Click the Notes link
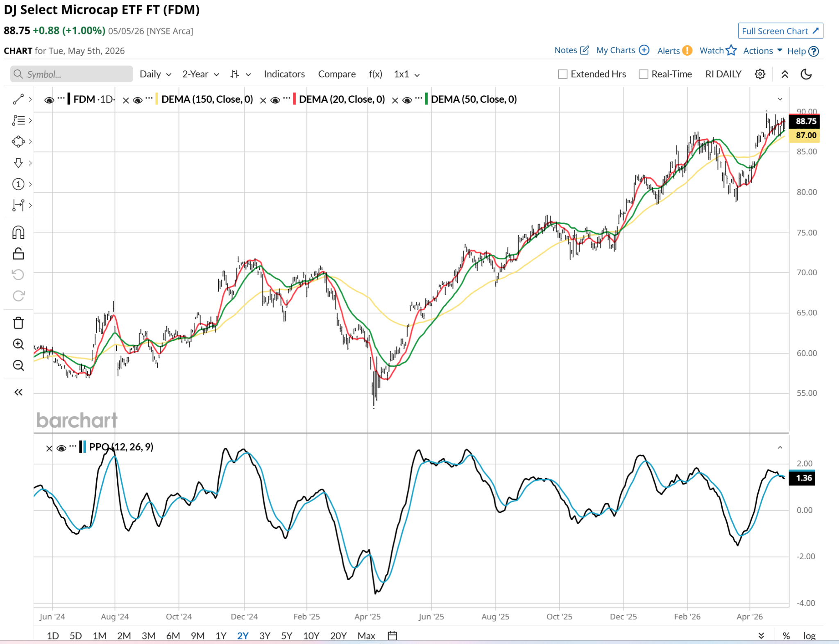This screenshot has width=839, height=644. point(571,50)
